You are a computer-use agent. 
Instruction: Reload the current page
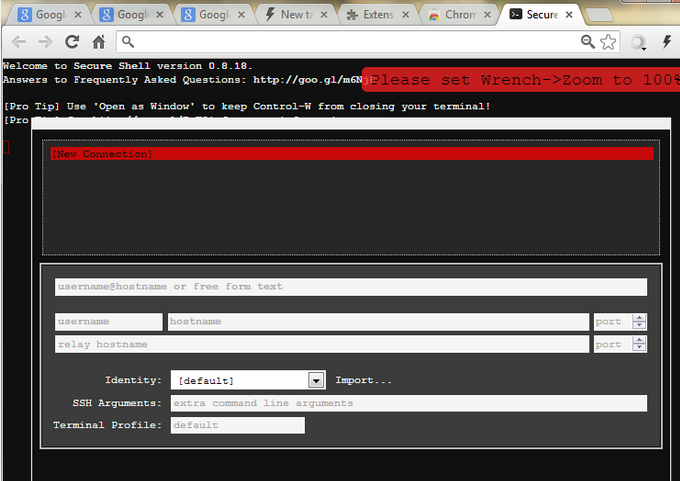[72, 42]
